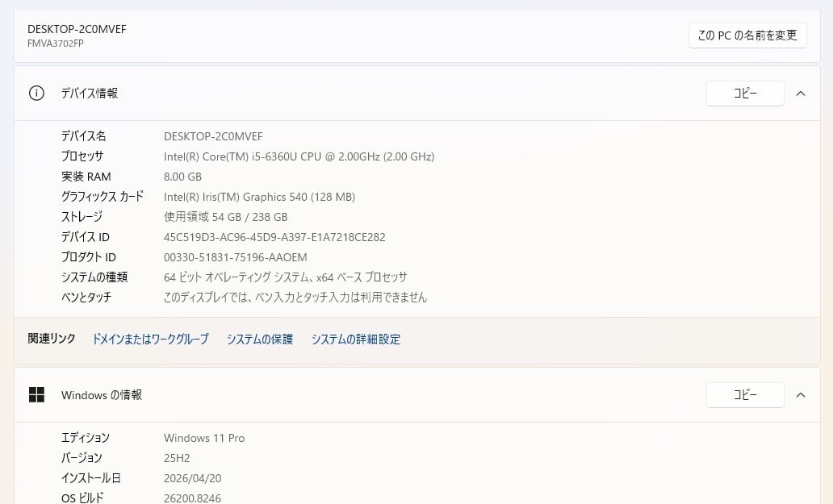Select product ID 00330-51831-75196-AAOEM

236,257
